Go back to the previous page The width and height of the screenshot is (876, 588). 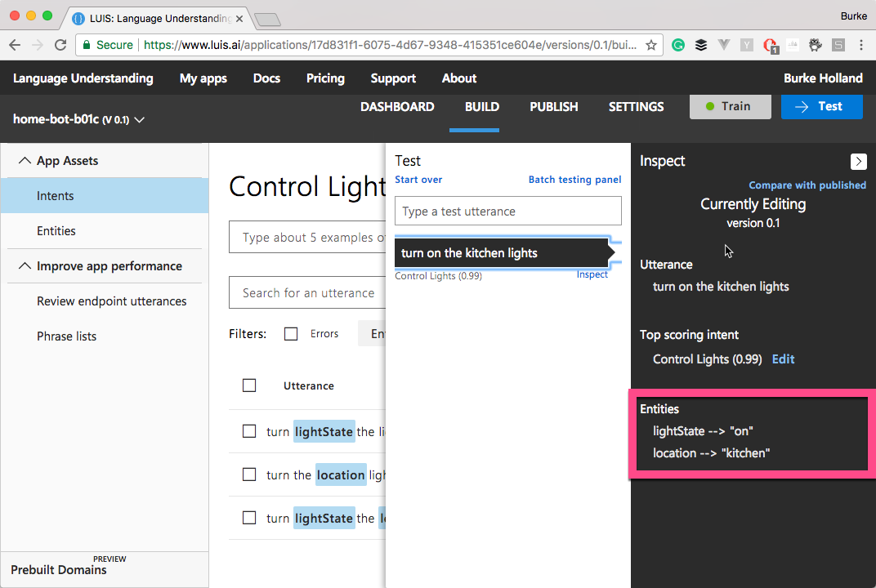click(15, 46)
